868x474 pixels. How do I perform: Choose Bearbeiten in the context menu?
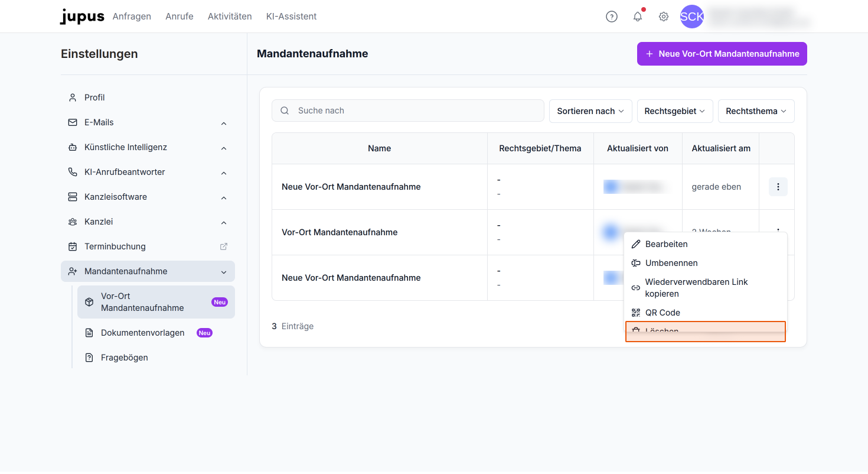coord(706,244)
